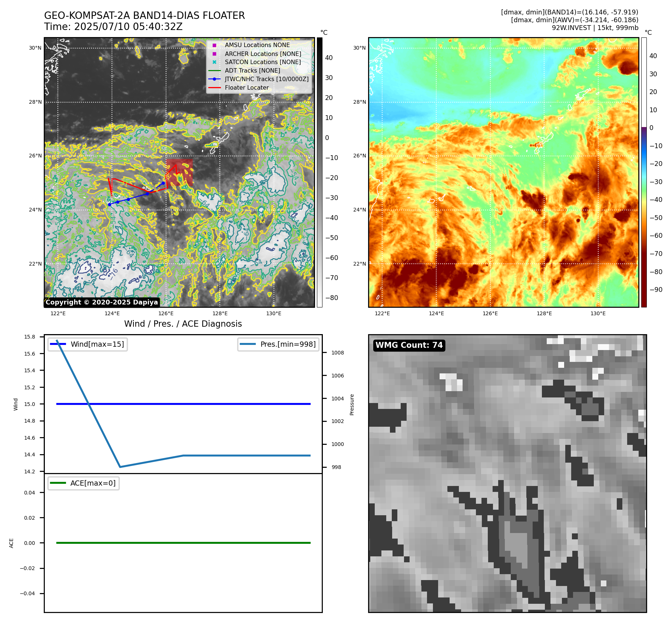Screen dimensions: 672x626
Task: Click the magenta square AMSU legend marker
Action: tap(214, 45)
